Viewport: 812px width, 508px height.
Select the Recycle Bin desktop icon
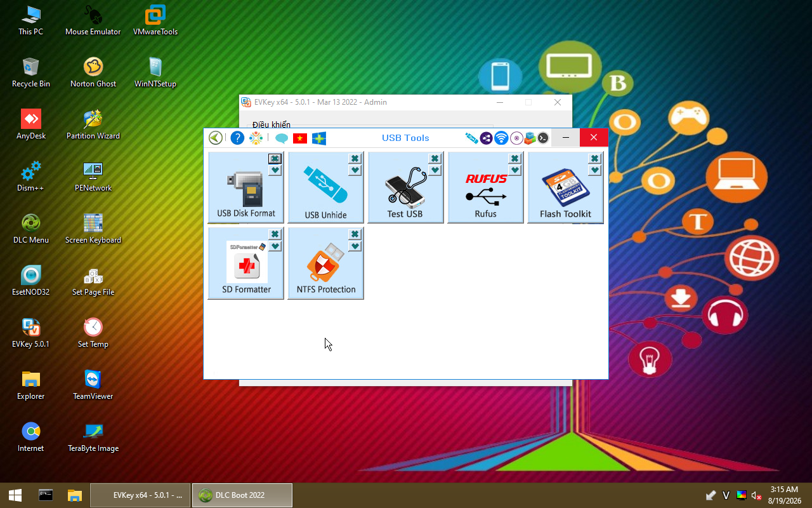pyautogui.click(x=30, y=72)
